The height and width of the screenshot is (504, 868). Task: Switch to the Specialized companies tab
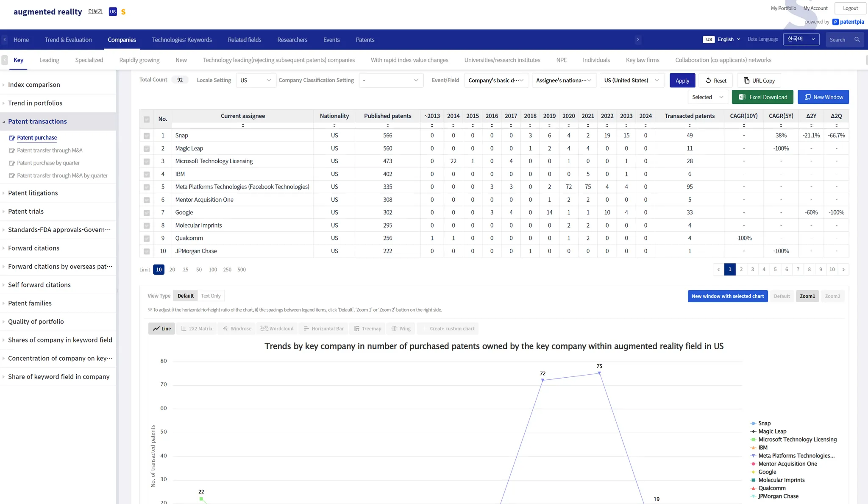coord(89,60)
